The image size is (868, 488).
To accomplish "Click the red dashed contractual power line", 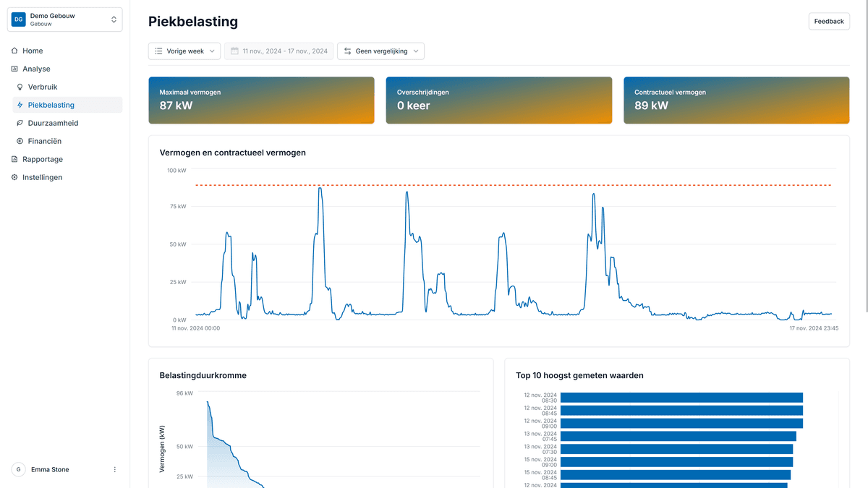I will pyautogui.click(x=514, y=186).
